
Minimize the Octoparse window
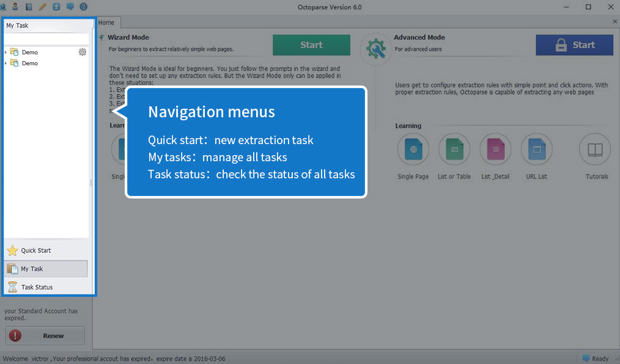566,7
